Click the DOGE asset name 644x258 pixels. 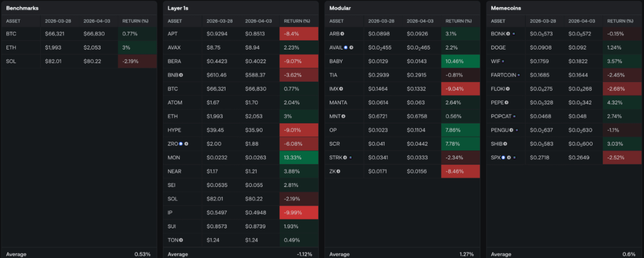(x=499, y=47)
